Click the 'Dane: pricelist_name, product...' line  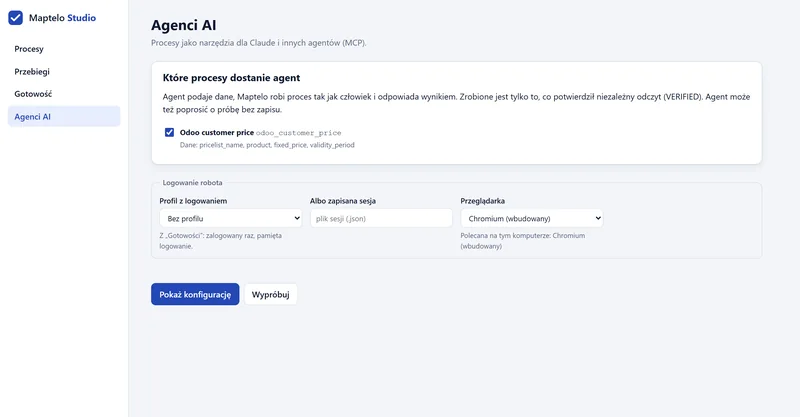(x=267, y=145)
